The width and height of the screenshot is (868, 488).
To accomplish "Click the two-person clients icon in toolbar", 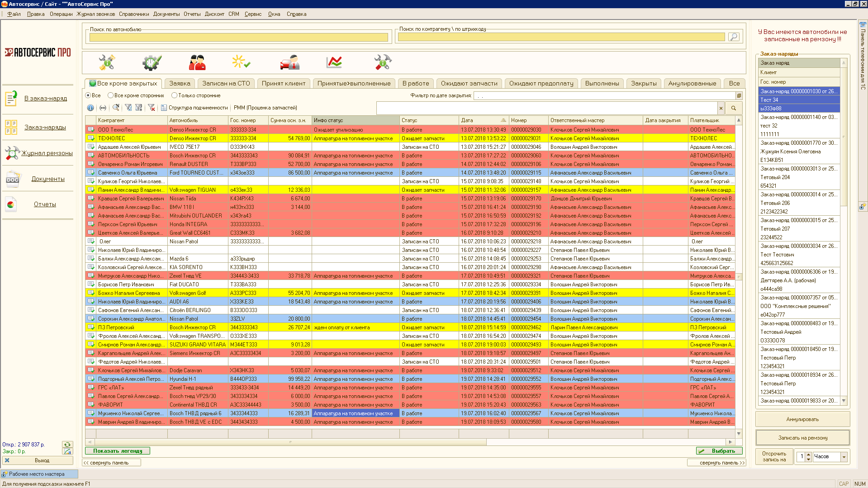I will point(197,62).
